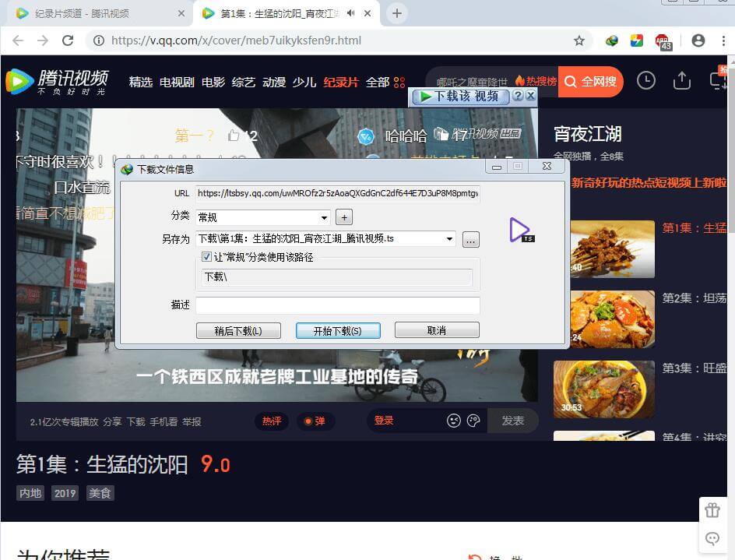The height and width of the screenshot is (560, 735).
Task: Click the 开始下载(S) button
Action: (337, 330)
